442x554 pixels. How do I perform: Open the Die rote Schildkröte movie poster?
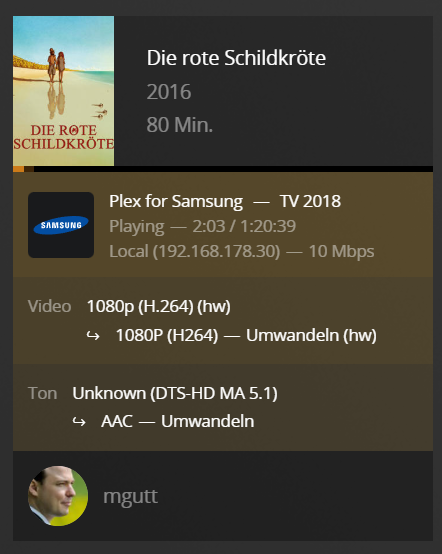coord(64,91)
